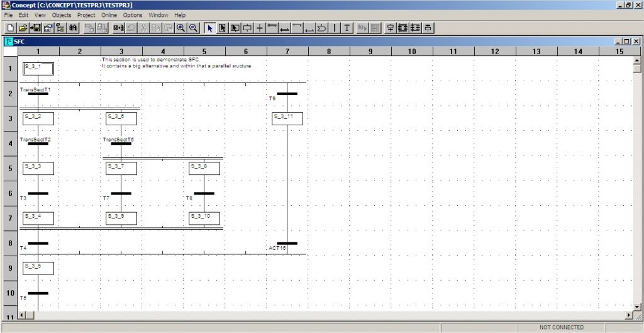The height and width of the screenshot is (333, 644).
Task: Click the binoculars search icon
Action: click(x=73, y=28)
